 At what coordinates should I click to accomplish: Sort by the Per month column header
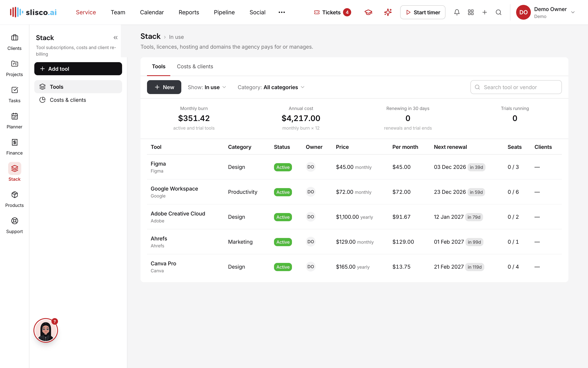pos(405,147)
